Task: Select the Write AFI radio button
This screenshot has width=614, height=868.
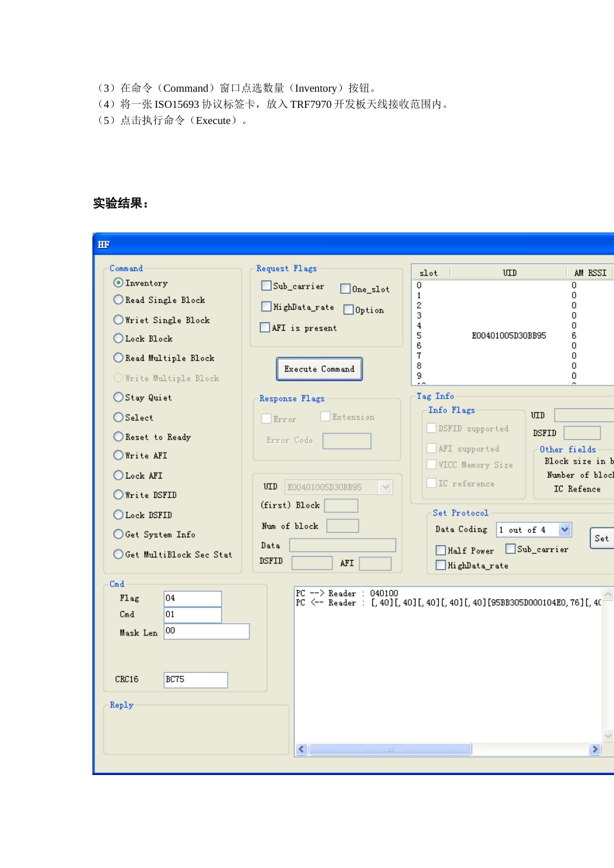Action: 118,455
